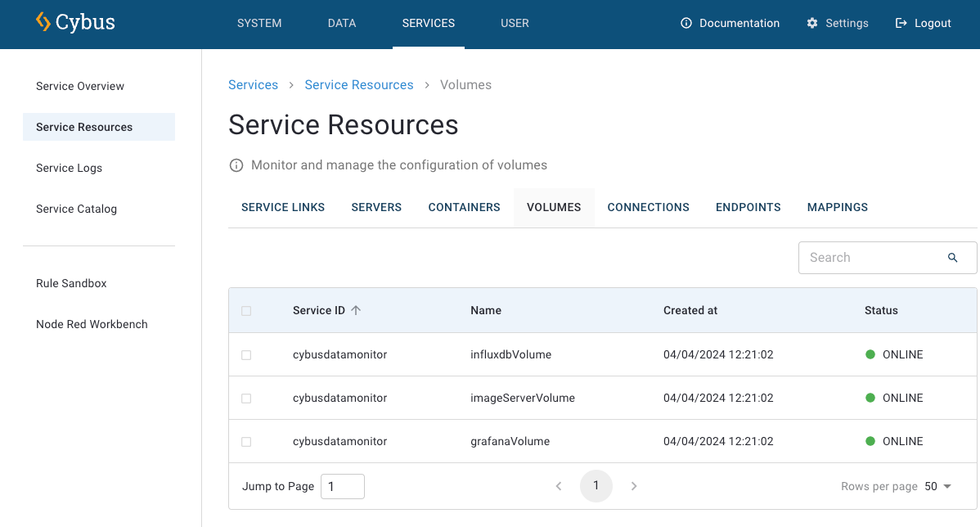Image resolution: width=980 pixels, height=527 pixels.
Task: Click the Jump to Page field
Action: 342,486
